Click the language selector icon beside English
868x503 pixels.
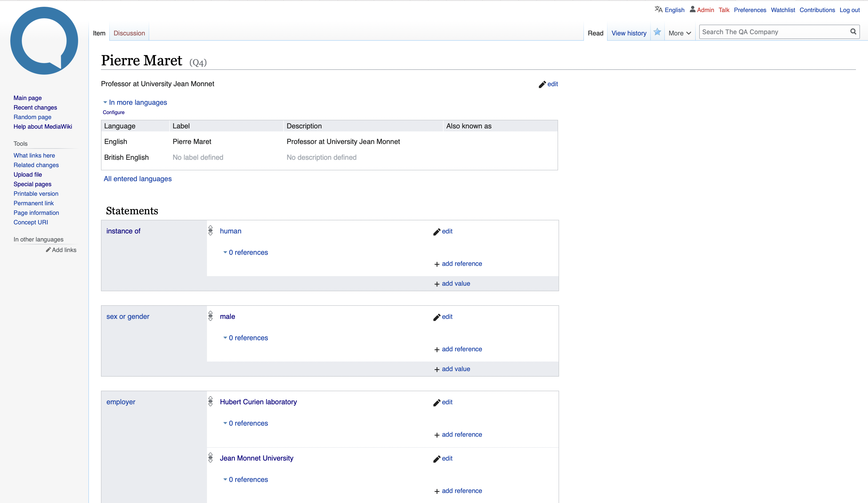tap(658, 9)
